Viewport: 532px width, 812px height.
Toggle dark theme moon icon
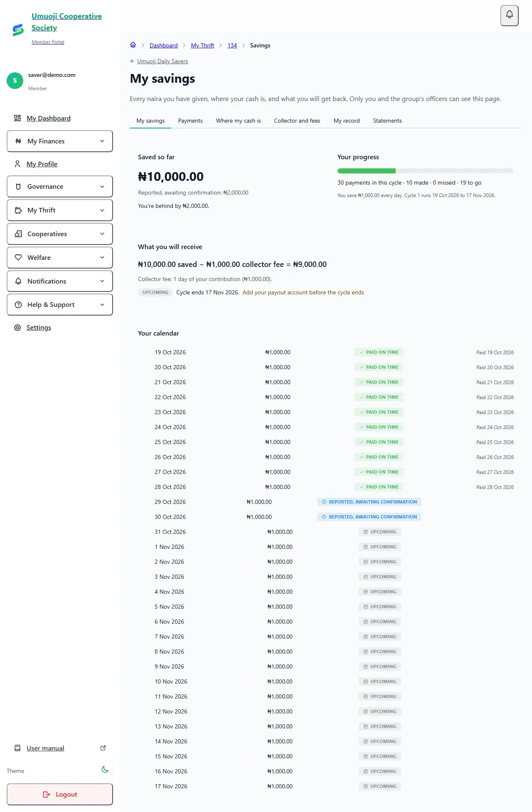click(x=105, y=770)
